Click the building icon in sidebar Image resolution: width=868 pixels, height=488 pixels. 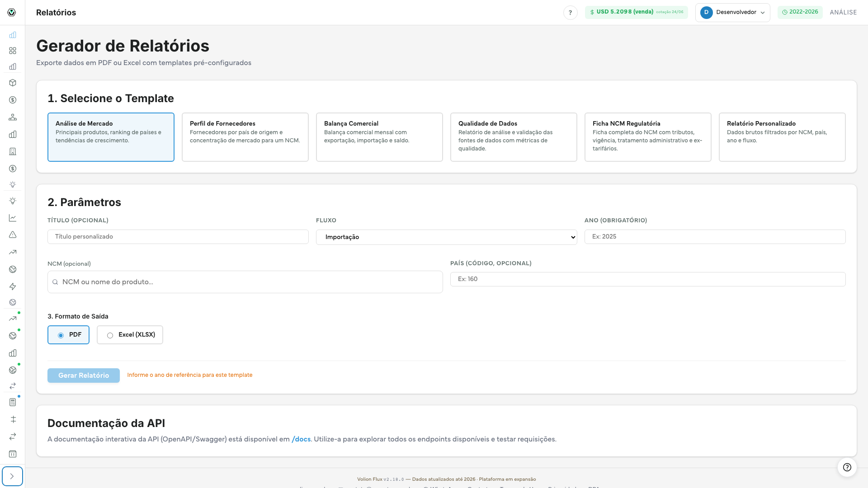click(x=13, y=151)
